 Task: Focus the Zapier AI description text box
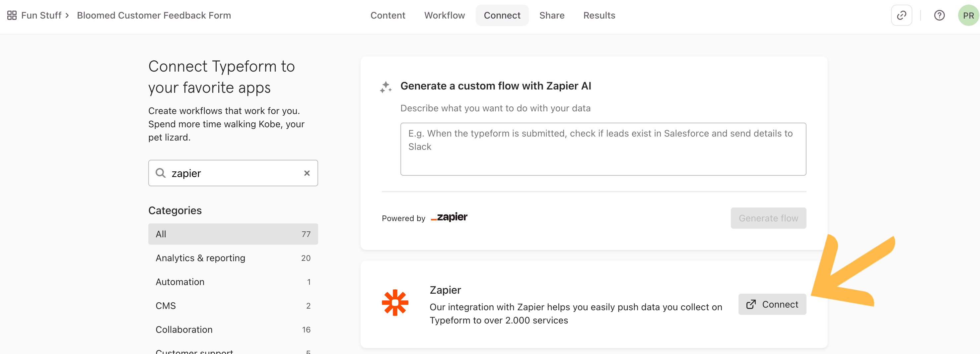603,149
